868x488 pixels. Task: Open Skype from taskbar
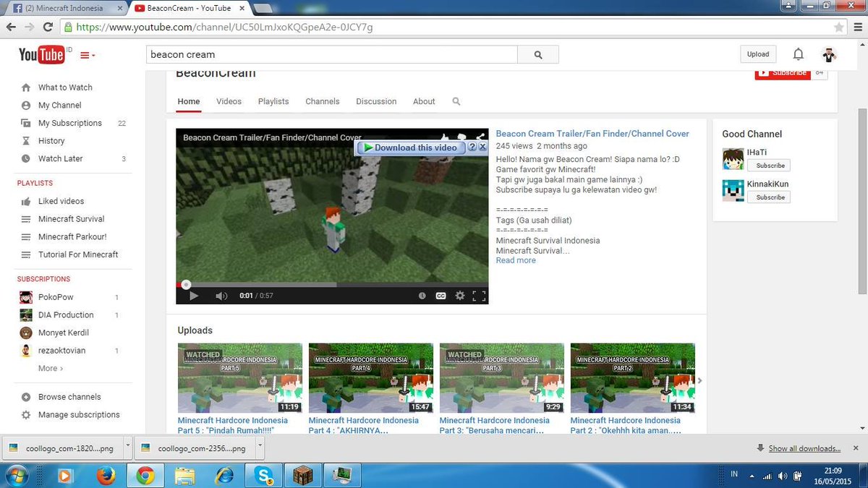[x=264, y=475]
